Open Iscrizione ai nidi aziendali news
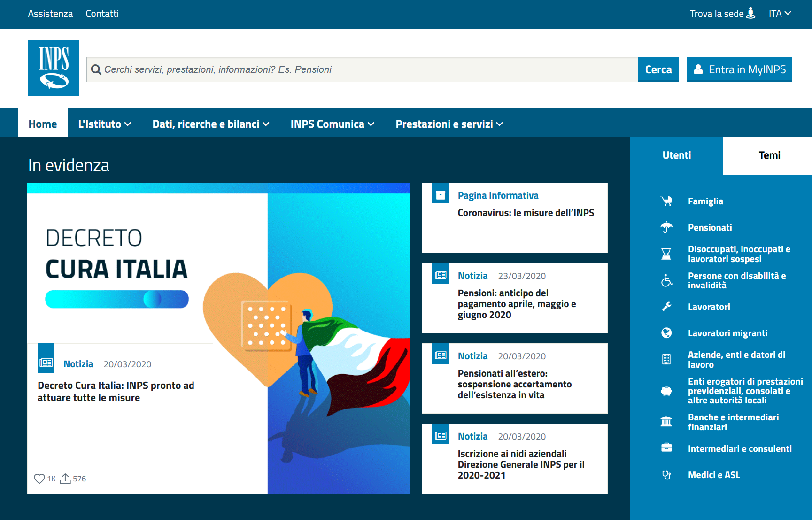This screenshot has width=812, height=525. (521, 464)
